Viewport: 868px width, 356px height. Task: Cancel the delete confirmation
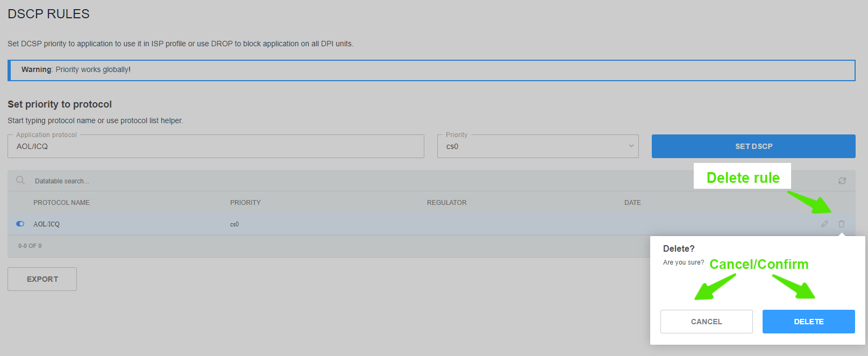[x=706, y=322]
